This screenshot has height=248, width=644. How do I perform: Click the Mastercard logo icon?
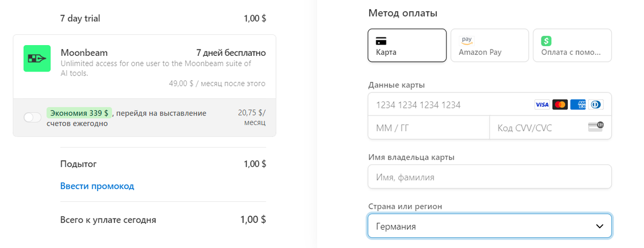[560, 105]
